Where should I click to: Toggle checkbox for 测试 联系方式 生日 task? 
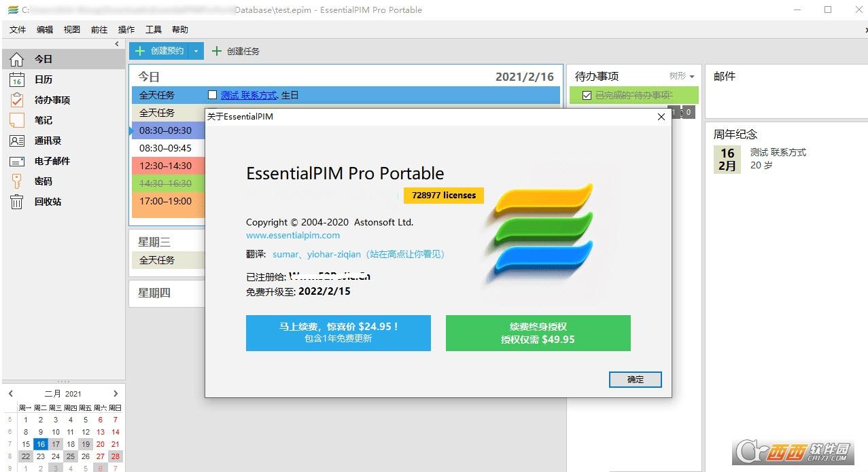point(212,95)
